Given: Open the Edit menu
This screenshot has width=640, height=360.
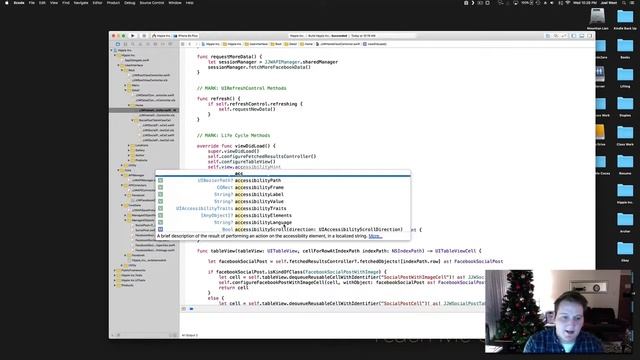Looking at the screenshot, I should [42, 3].
